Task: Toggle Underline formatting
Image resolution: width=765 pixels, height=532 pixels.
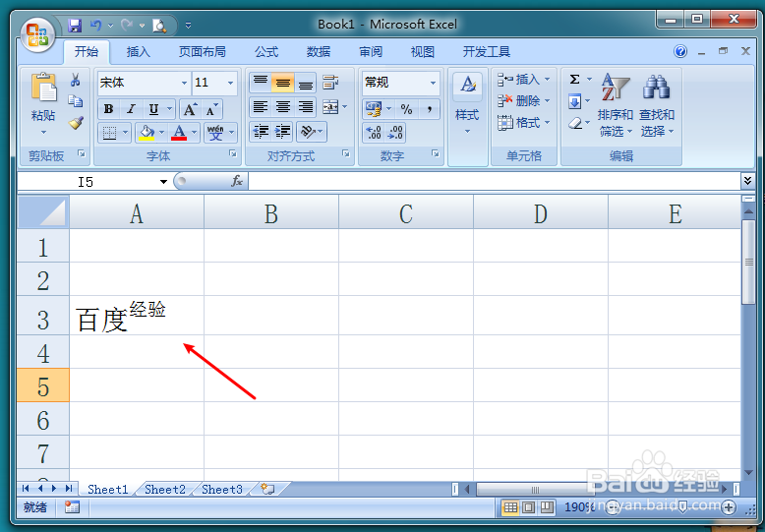Action: 153,109
